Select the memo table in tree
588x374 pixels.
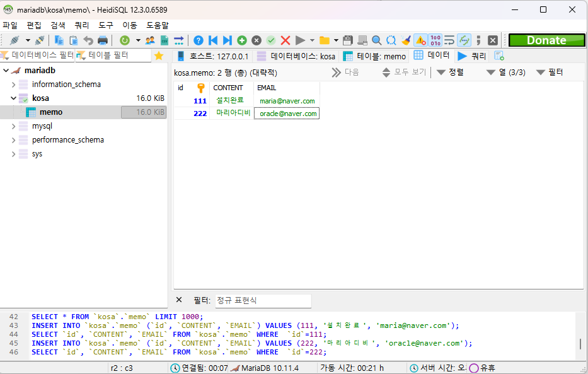[51, 112]
